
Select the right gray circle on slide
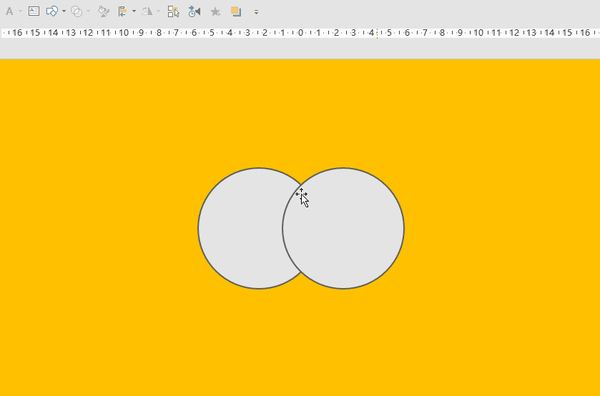point(343,228)
